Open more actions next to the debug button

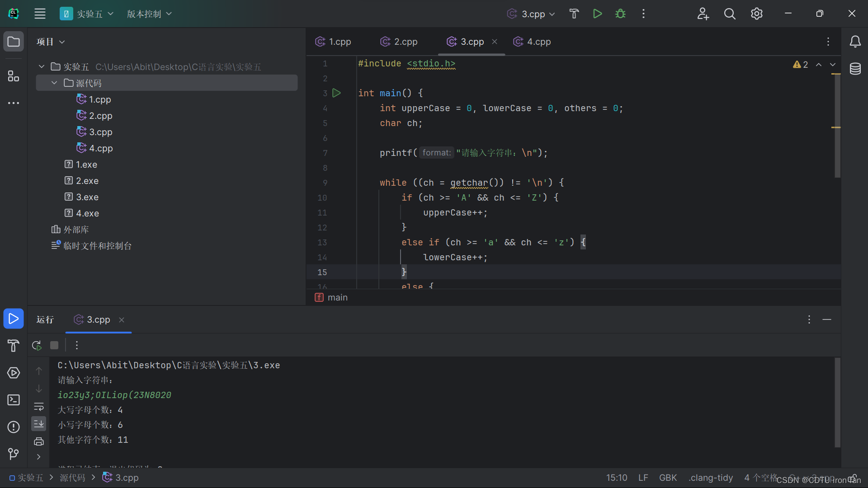(643, 14)
